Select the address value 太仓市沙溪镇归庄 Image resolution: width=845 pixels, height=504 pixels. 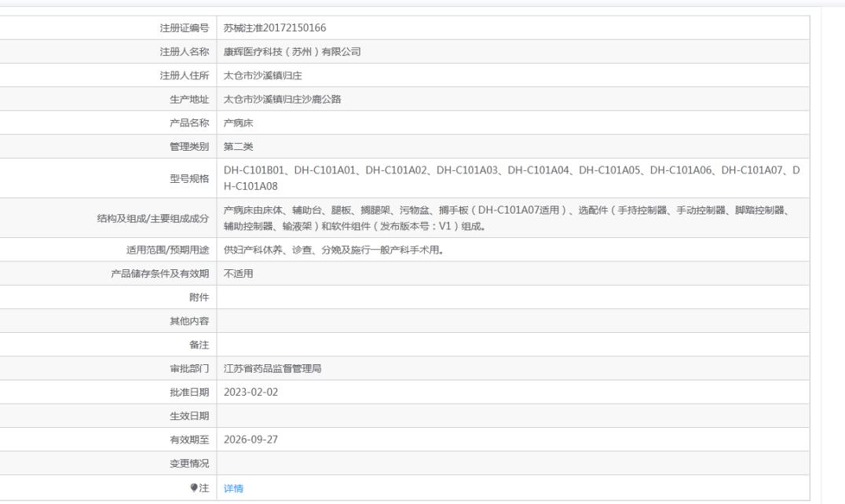(262, 75)
